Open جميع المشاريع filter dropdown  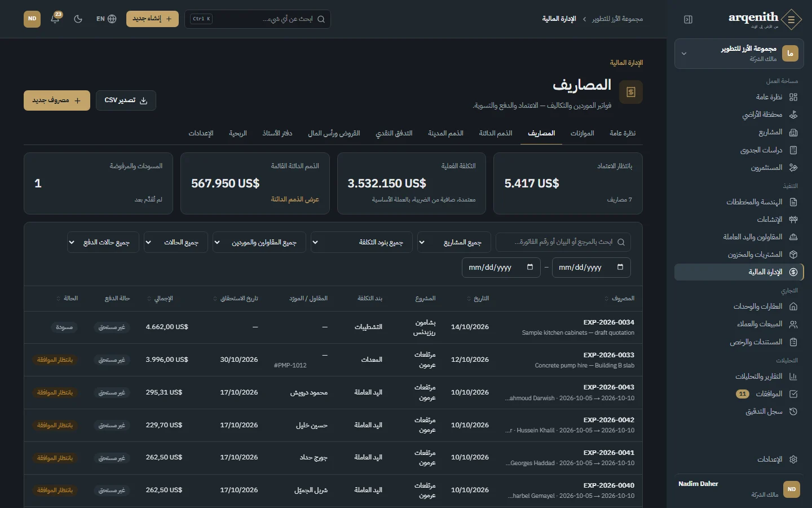pos(454,242)
